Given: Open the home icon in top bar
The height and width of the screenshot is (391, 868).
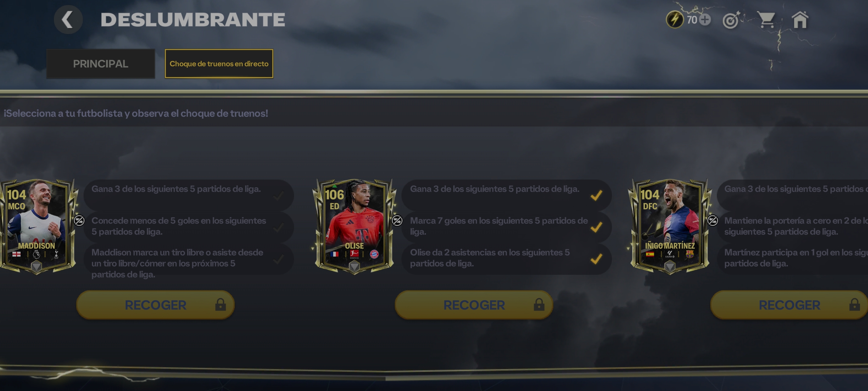Looking at the screenshot, I should pos(800,20).
